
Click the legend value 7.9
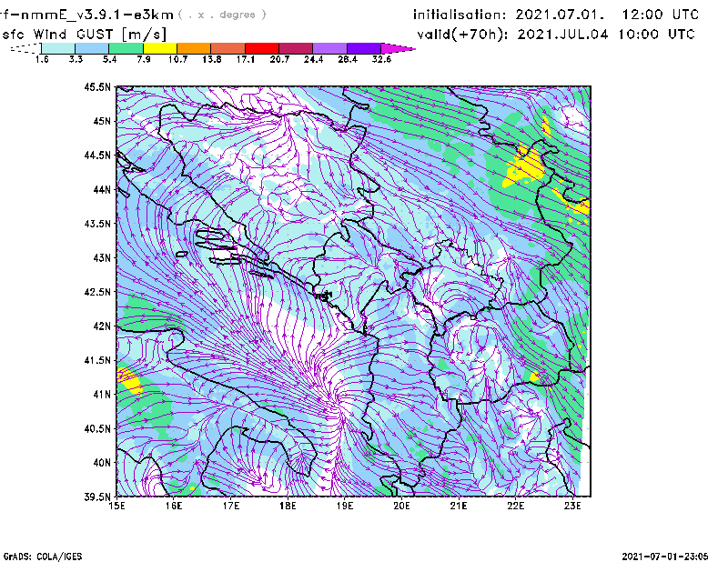point(144,59)
